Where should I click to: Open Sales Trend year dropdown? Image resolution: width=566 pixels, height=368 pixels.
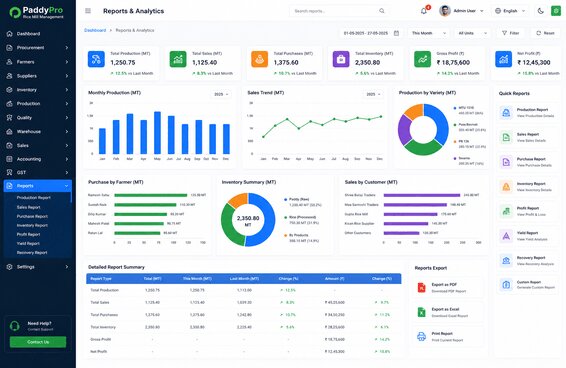tap(373, 94)
